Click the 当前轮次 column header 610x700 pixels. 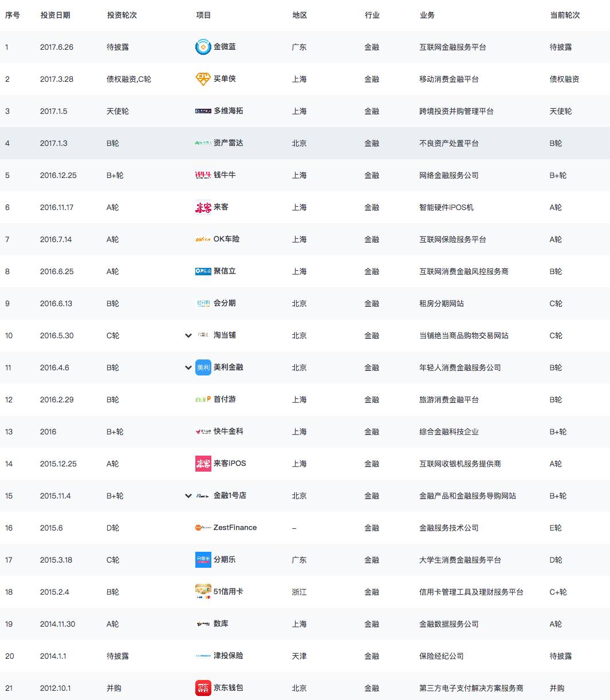(565, 15)
